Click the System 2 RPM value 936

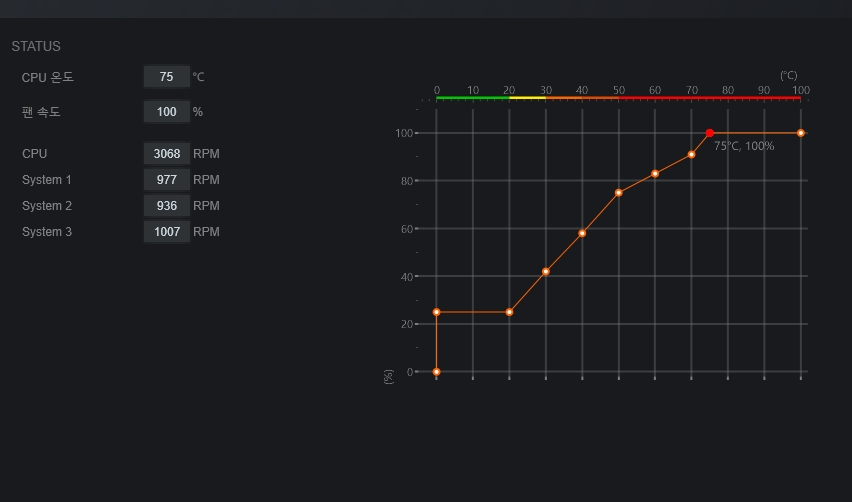167,206
